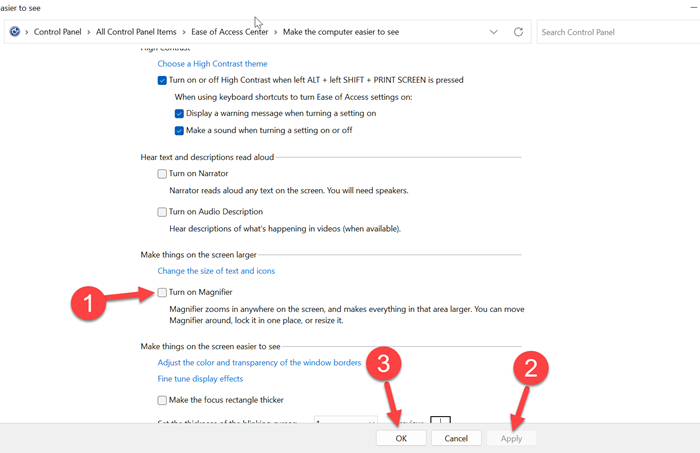Click the 'Make things on the screen larger' heading
Screen dimensions: 700x453
198,255
